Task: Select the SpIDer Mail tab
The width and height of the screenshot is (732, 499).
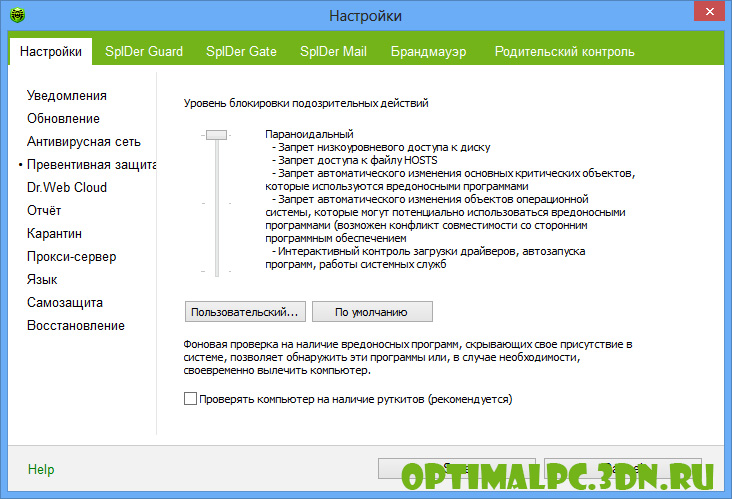Action: coord(333,51)
